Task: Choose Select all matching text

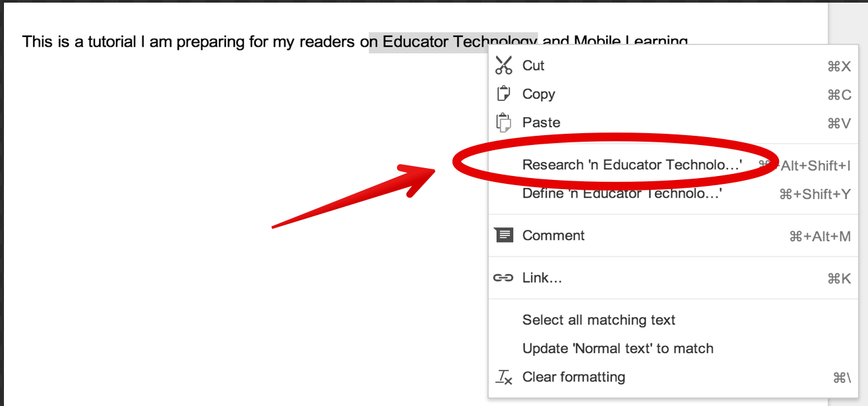Action: pyautogui.click(x=599, y=320)
